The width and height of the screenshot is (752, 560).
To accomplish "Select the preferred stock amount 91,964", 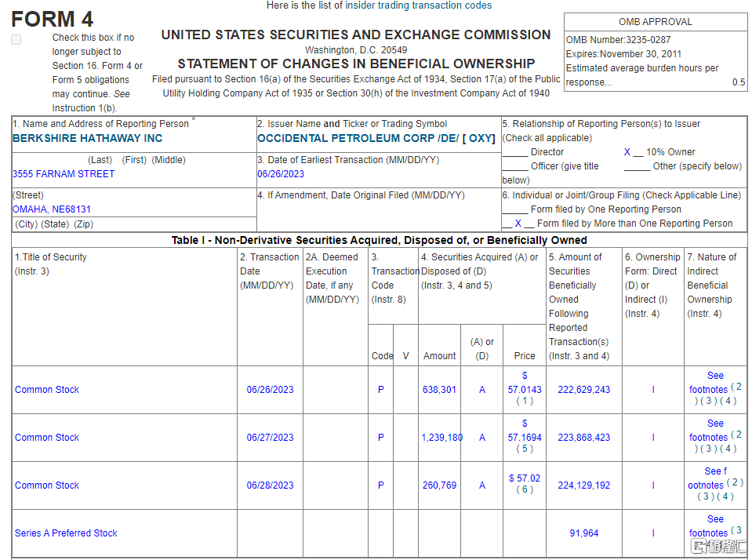I will [x=583, y=533].
